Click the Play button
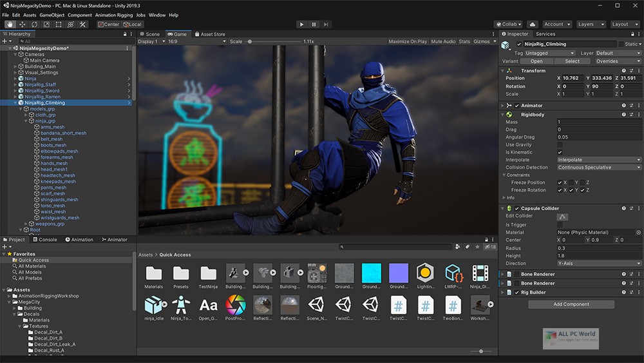 tap(302, 25)
